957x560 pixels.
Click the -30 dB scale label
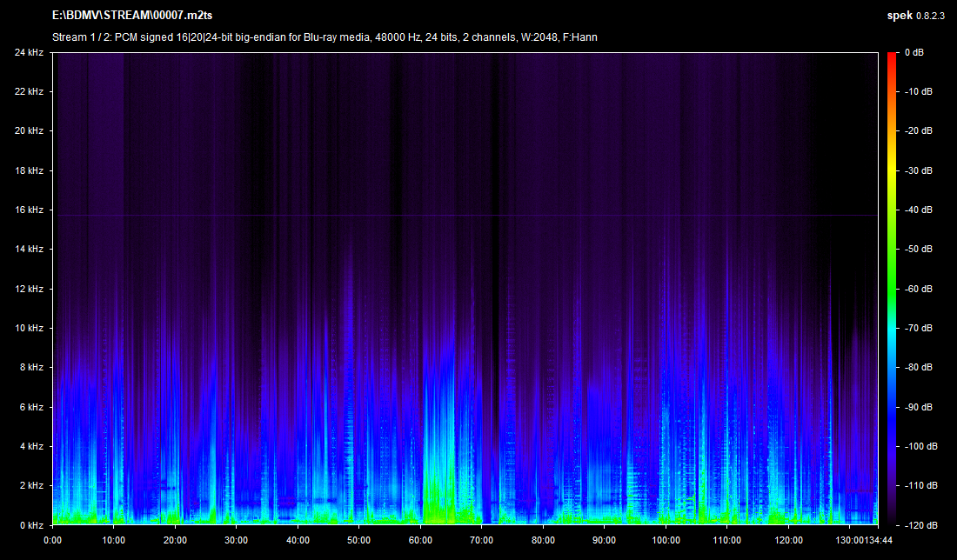(x=919, y=171)
